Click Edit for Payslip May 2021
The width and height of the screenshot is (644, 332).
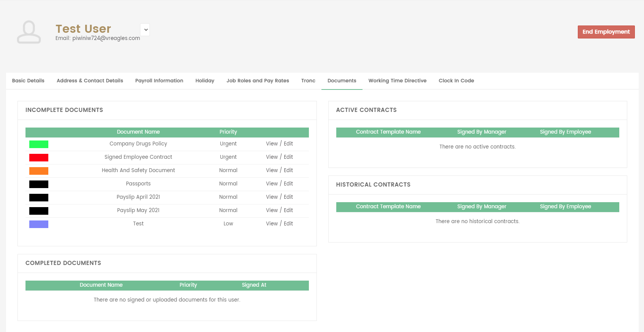click(x=288, y=210)
